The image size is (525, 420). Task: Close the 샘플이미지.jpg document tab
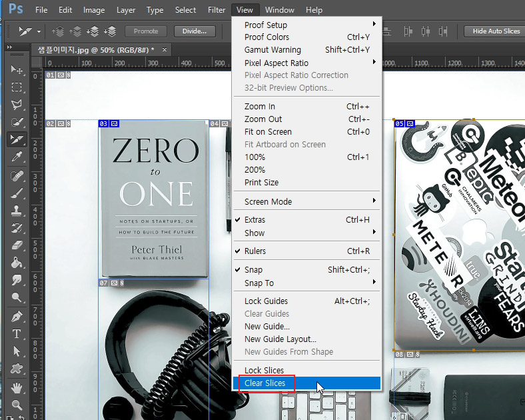(x=165, y=49)
